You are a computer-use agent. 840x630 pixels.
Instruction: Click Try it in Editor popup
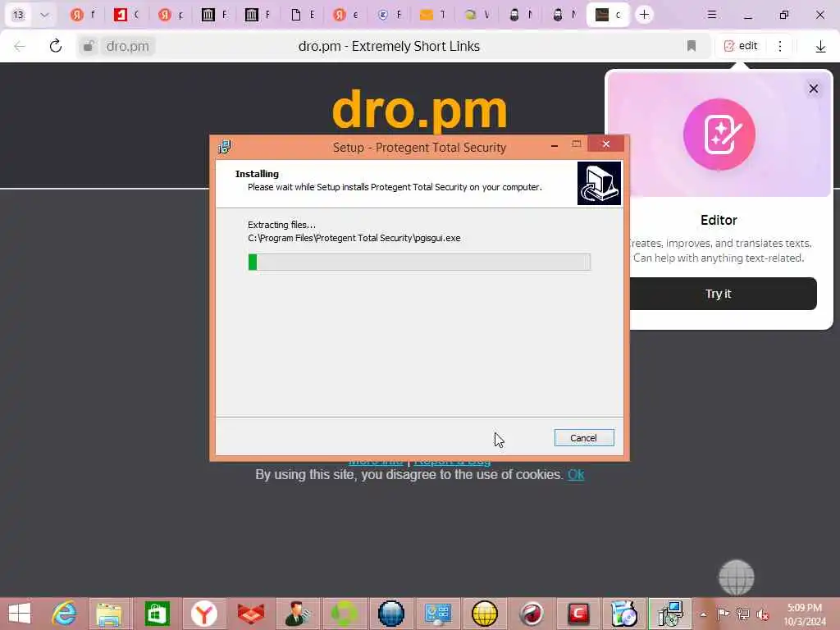718,294
